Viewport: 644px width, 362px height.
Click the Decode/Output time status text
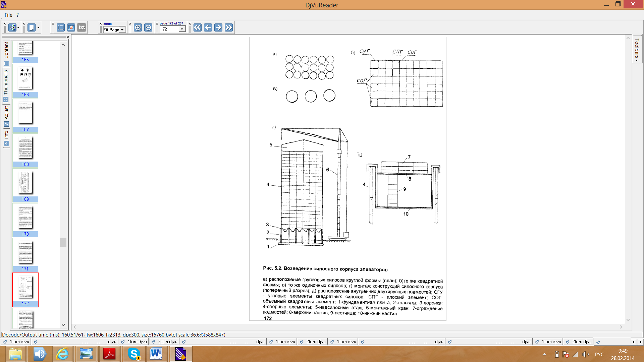[43, 335]
